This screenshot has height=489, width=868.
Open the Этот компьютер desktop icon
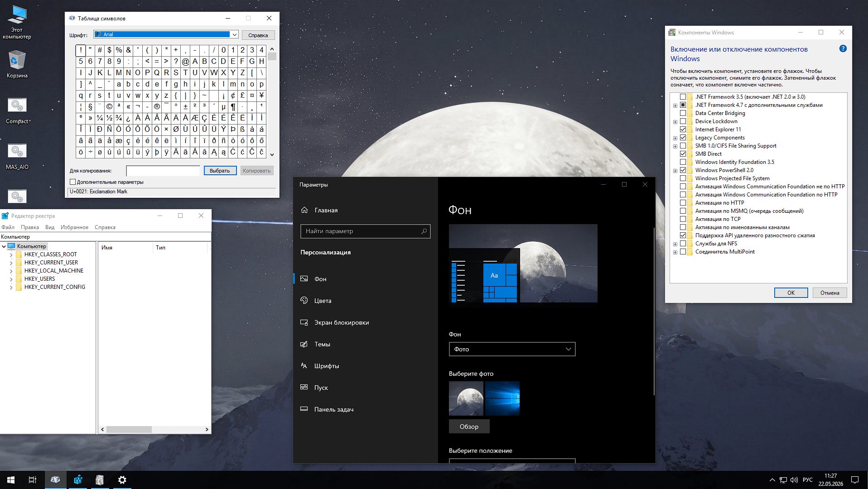click(17, 22)
